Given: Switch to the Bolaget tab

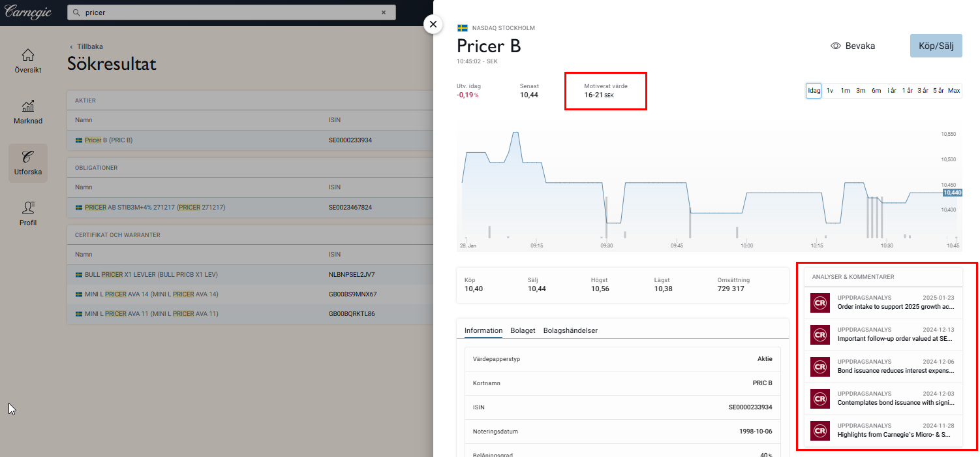Looking at the screenshot, I should pos(523,330).
